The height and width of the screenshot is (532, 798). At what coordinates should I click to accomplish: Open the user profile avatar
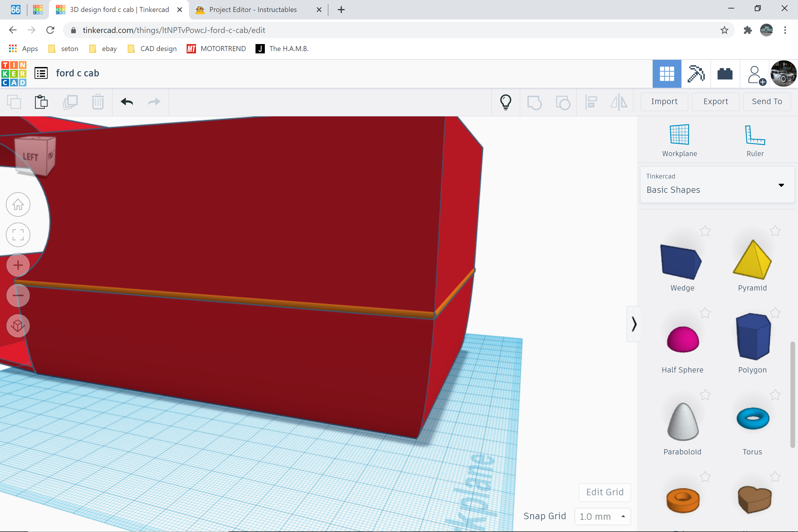tap(783, 73)
